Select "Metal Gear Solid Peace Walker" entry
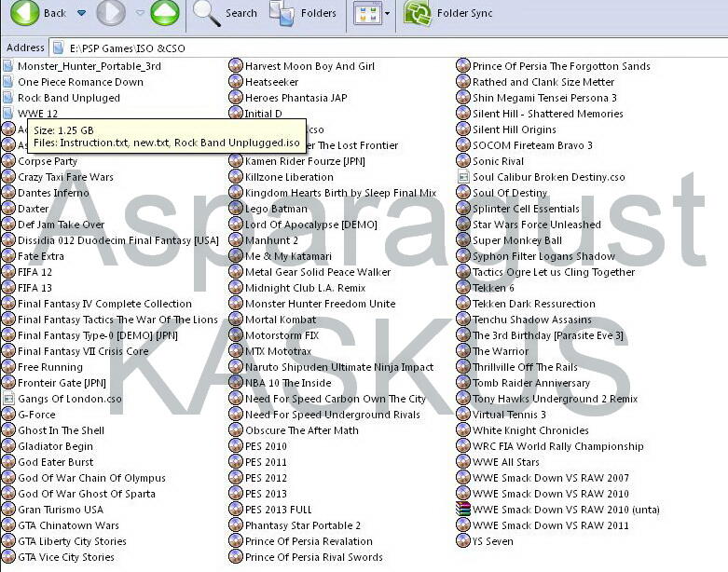The height and width of the screenshot is (572, 728). (x=310, y=272)
